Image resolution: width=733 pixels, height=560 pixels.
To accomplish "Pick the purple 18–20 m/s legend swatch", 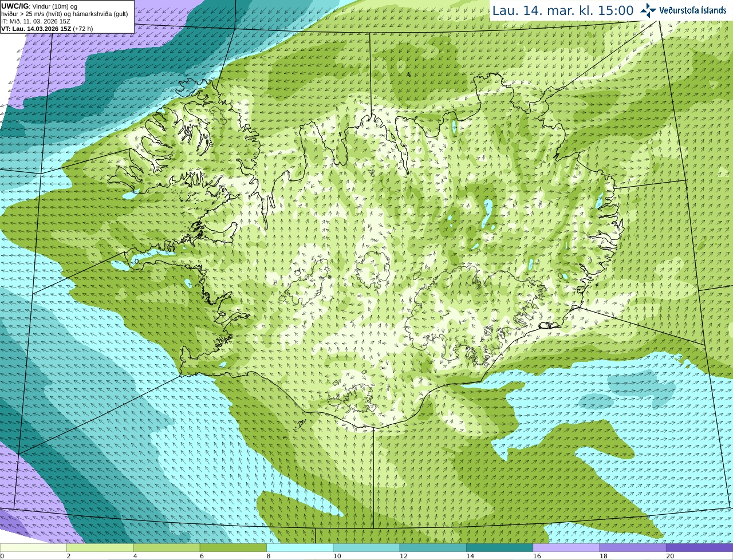I will [x=633, y=547].
